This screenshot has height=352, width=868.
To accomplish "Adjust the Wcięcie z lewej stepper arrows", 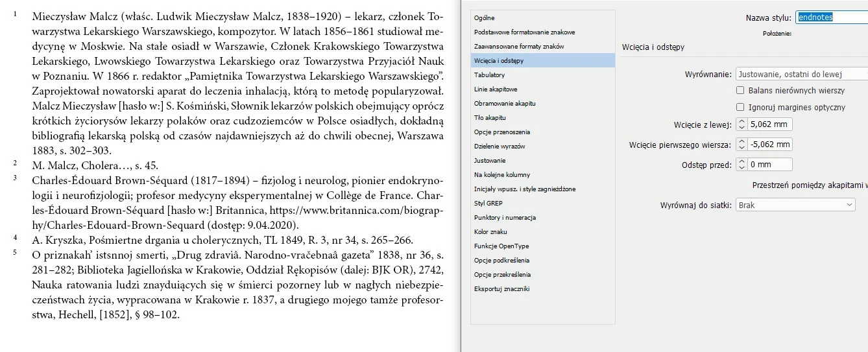I will click(741, 124).
